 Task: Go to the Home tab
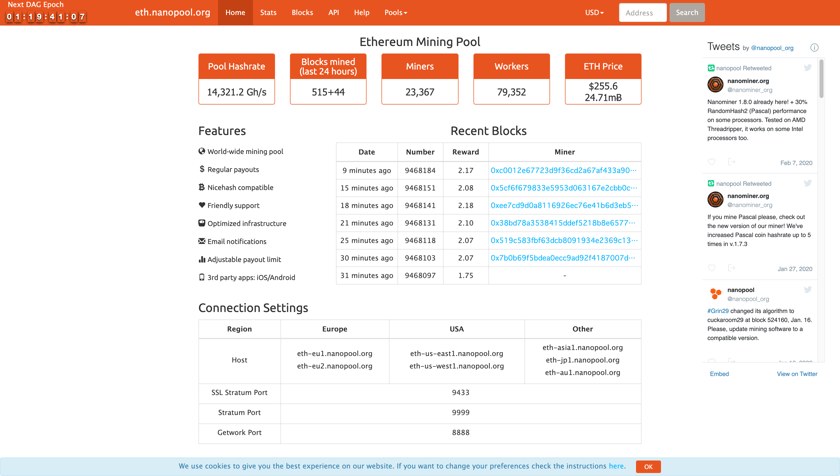pyautogui.click(x=235, y=12)
